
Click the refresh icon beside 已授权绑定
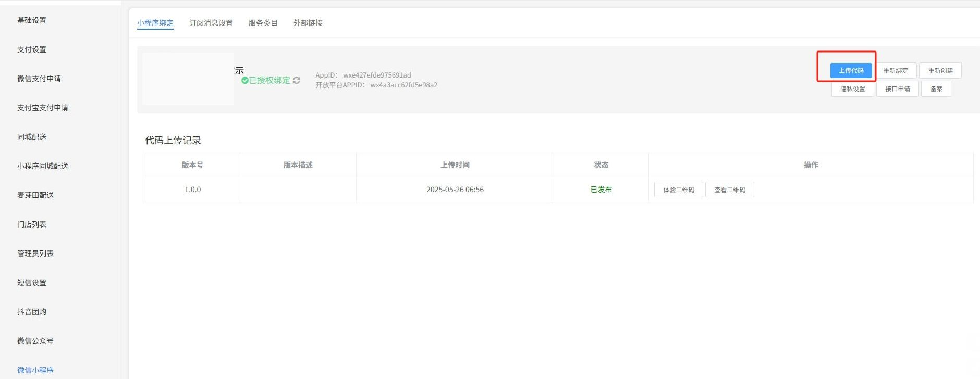point(297,80)
